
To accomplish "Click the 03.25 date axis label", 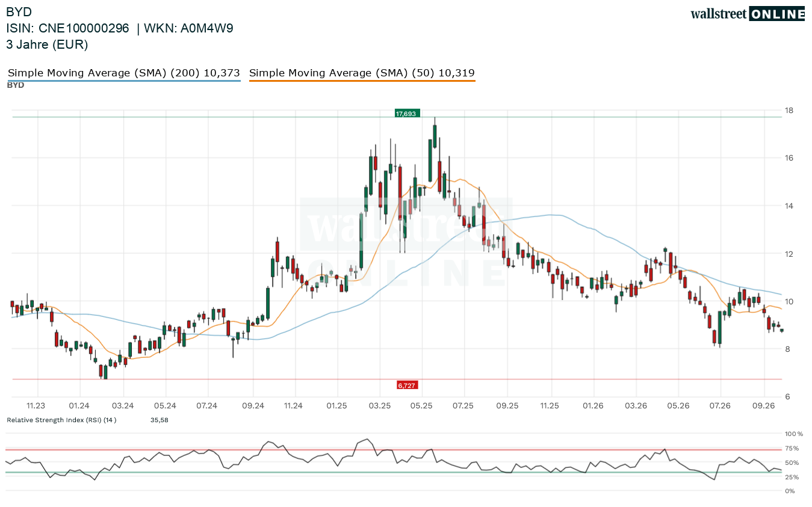I will pos(379,406).
